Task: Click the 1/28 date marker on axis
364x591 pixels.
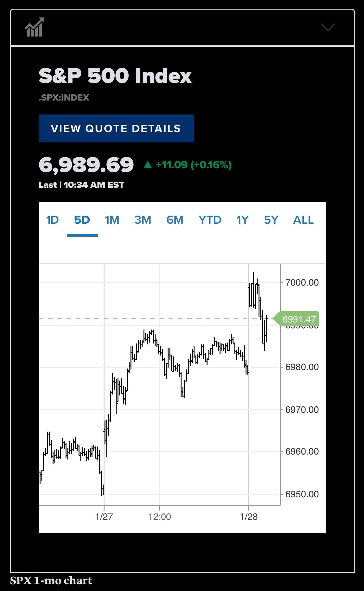Action: pos(249,516)
